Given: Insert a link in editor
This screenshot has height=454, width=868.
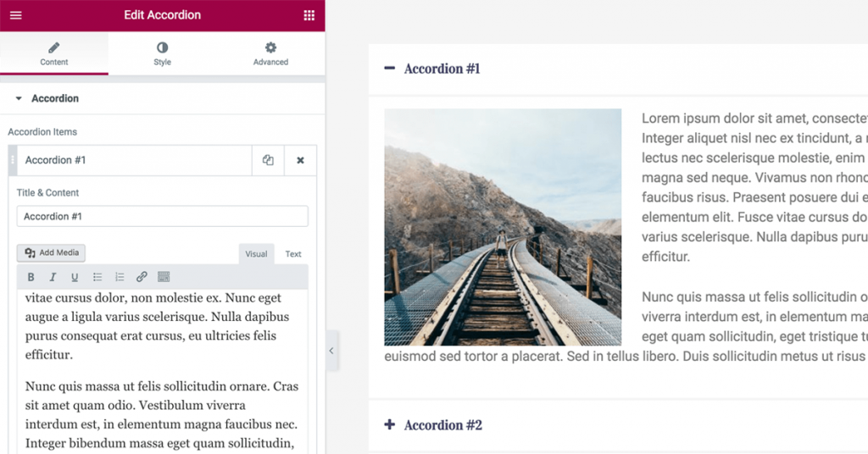Looking at the screenshot, I should click(142, 277).
